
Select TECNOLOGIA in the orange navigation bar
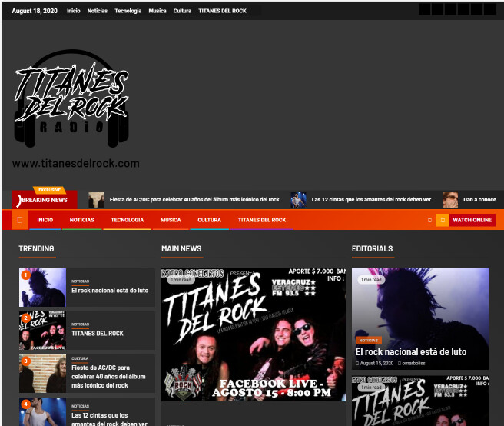tap(128, 220)
